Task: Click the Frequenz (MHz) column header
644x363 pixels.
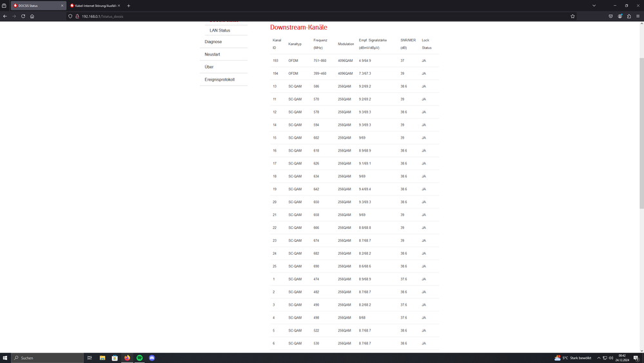Action: tap(320, 44)
